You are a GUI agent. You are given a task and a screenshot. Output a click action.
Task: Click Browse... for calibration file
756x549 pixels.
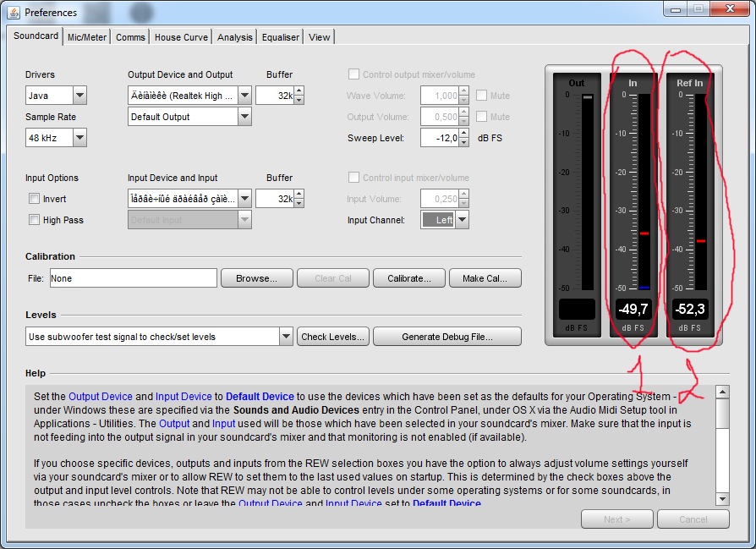click(256, 278)
